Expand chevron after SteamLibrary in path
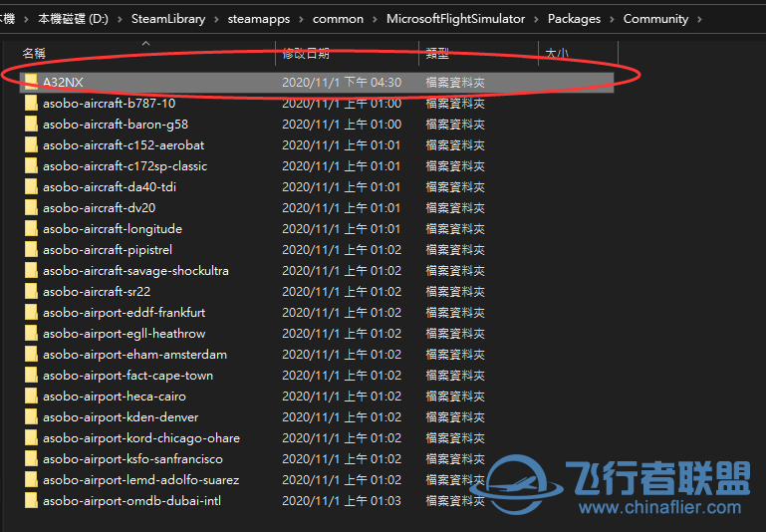The width and height of the screenshot is (766, 532). coord(216,19)
